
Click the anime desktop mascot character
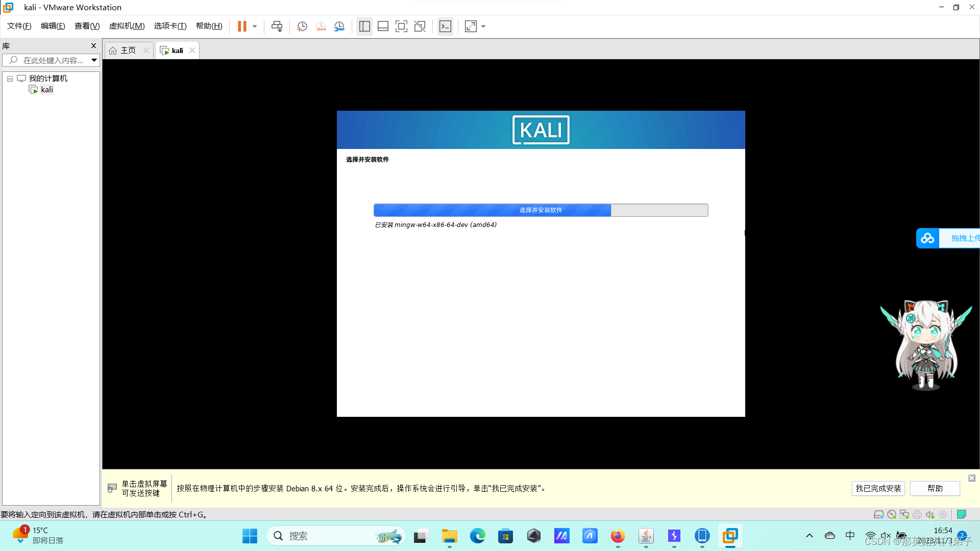pos(926,345)
